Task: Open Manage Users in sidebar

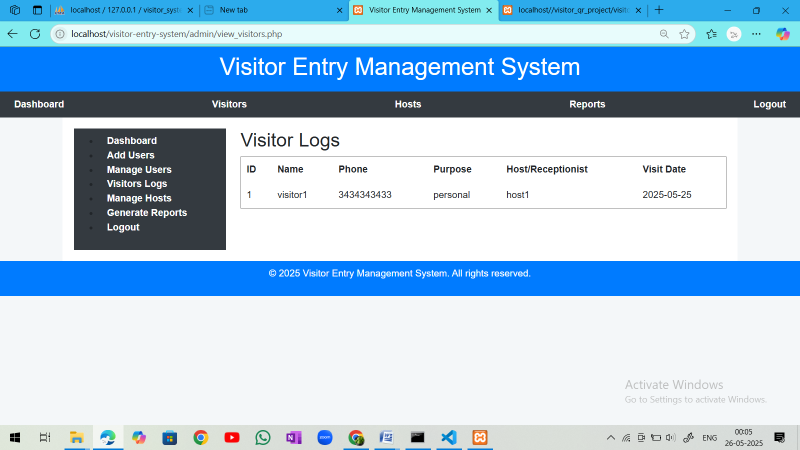Action: point(139,170)
